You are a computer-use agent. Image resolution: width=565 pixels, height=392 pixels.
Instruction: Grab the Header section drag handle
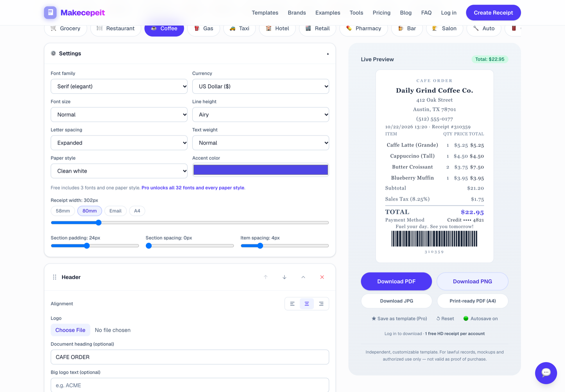click(x=54, y=277)
